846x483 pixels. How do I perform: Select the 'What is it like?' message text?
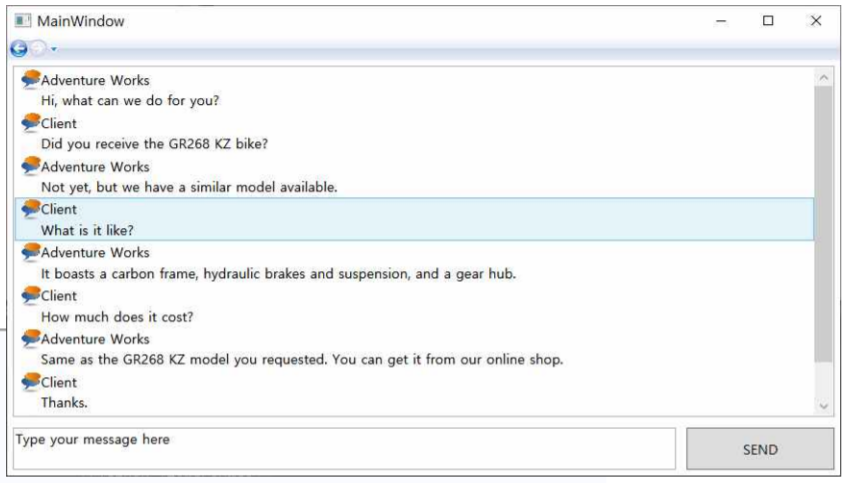point(87,230)
